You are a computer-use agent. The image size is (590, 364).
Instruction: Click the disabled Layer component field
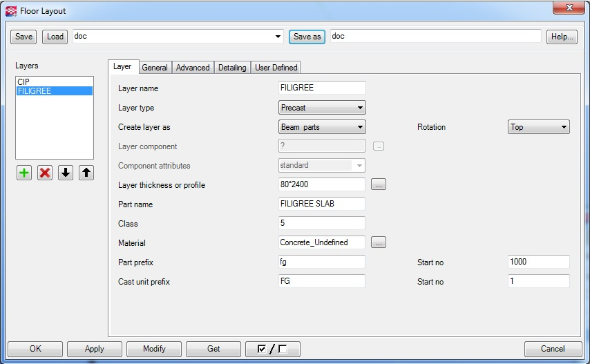[322, 146]
